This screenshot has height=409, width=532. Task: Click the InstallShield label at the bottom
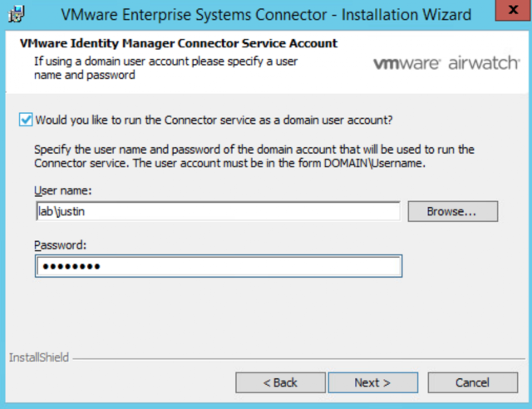point(39,357)
